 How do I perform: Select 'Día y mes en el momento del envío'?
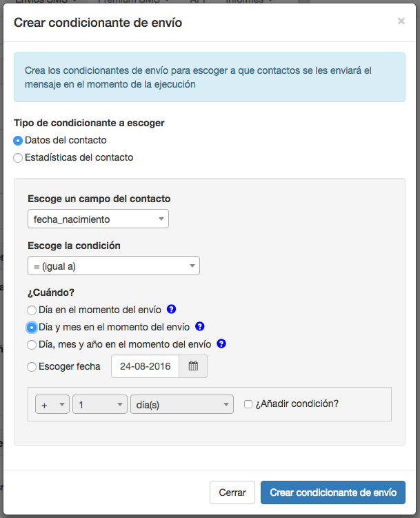tap(32, 327)
